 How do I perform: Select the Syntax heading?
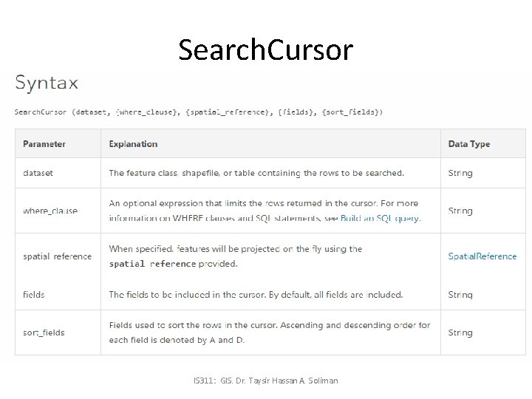tap(47, 82)
